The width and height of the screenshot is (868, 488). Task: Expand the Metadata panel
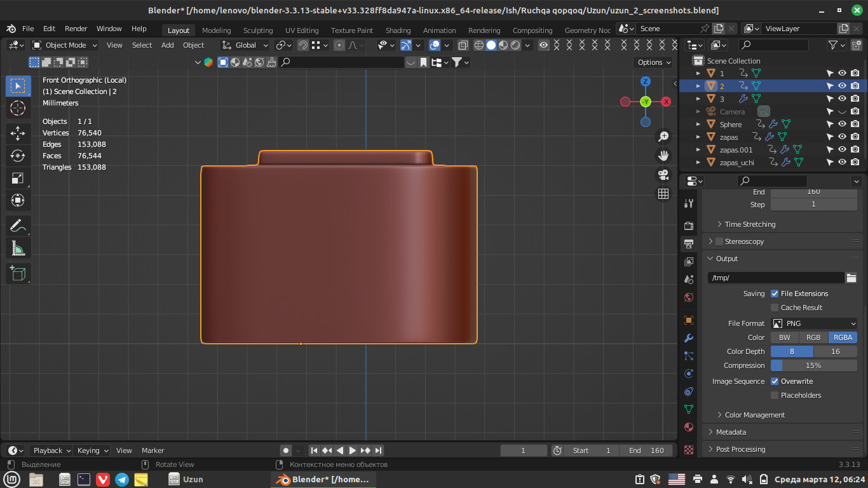(x=731, y=432)
